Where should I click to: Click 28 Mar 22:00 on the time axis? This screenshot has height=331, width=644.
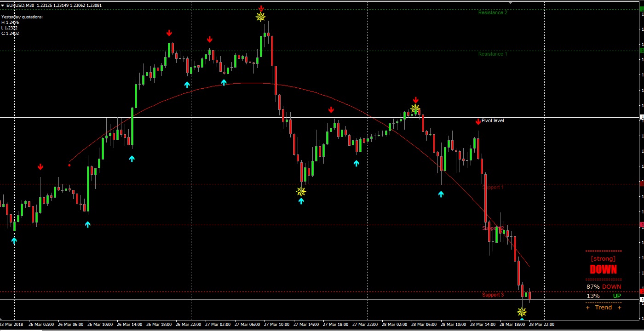click(x=542, y=325)
